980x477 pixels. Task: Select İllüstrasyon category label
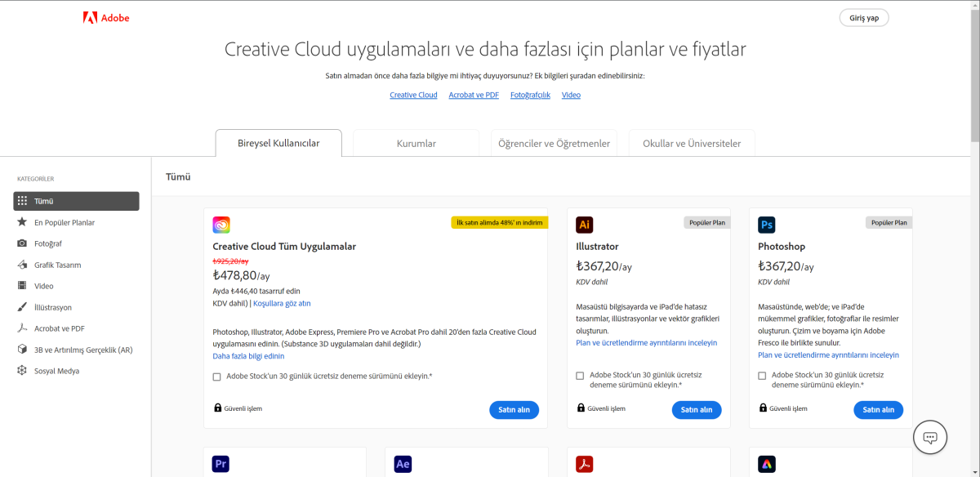point(53,307)
